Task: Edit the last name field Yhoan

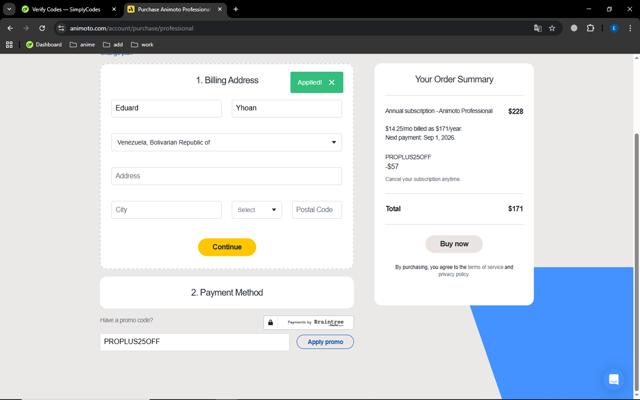Action: [x=287, y=108]
